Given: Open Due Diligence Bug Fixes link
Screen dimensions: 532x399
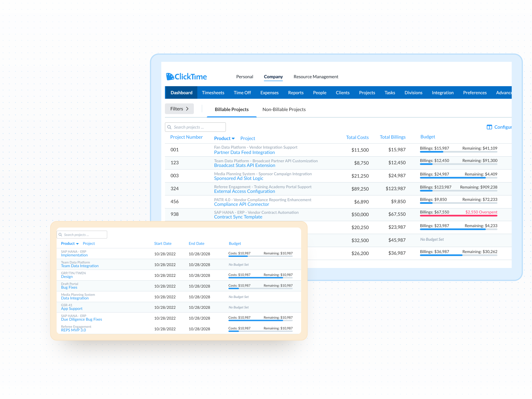Looking at the screenshot, I should pos(81,319).
